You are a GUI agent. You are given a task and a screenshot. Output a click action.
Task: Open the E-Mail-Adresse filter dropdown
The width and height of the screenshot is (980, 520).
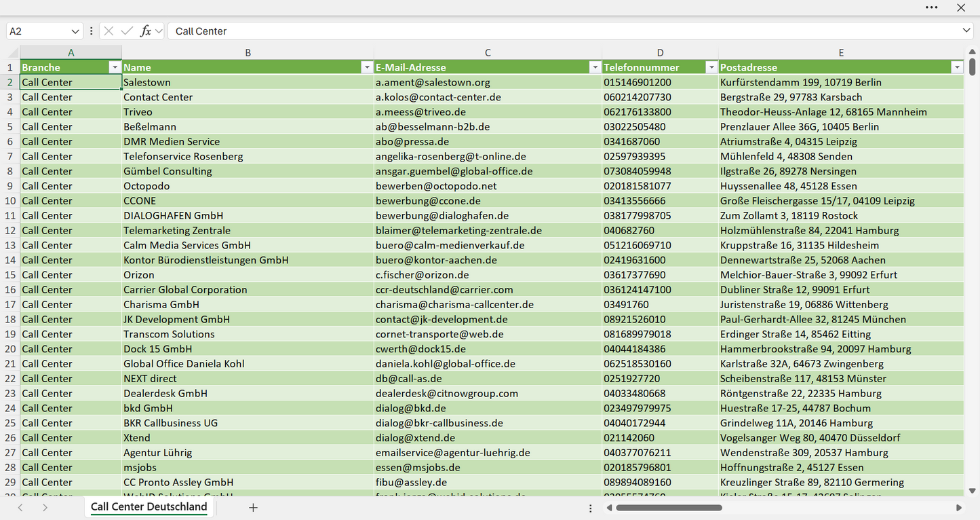coord(595,67)
